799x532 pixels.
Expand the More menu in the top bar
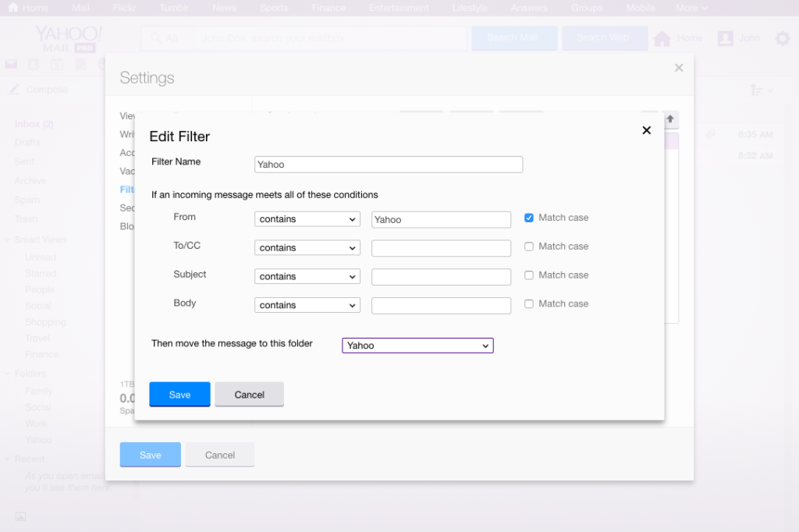click(691, 8)
